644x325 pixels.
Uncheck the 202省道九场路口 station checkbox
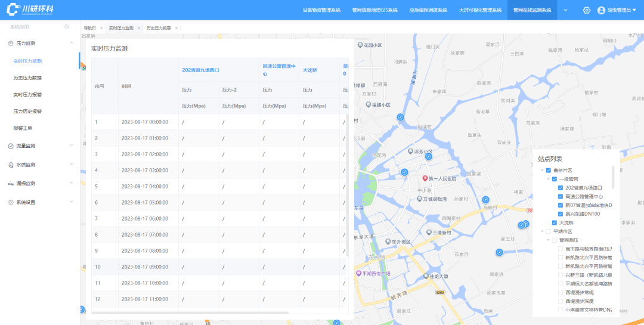tap(560, 187)
